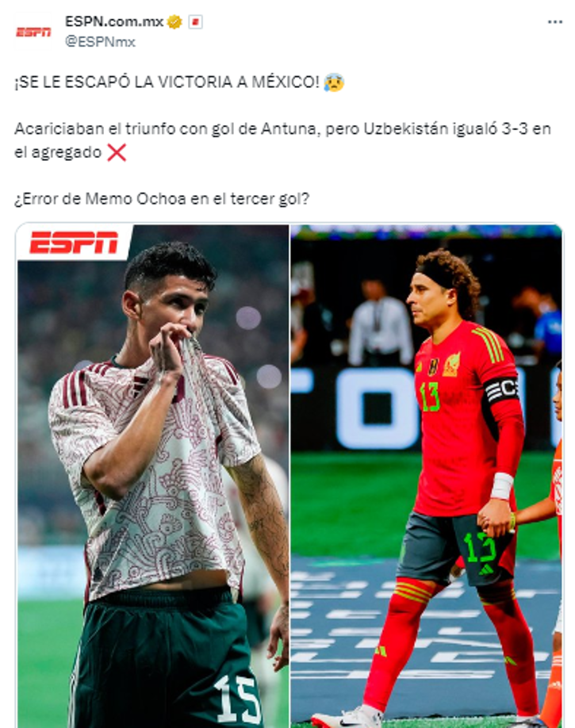Click the green number 13 on red jersey
The width and height of the screenshot is (575, 728).
pyautogui.click(x=429, y=396)
